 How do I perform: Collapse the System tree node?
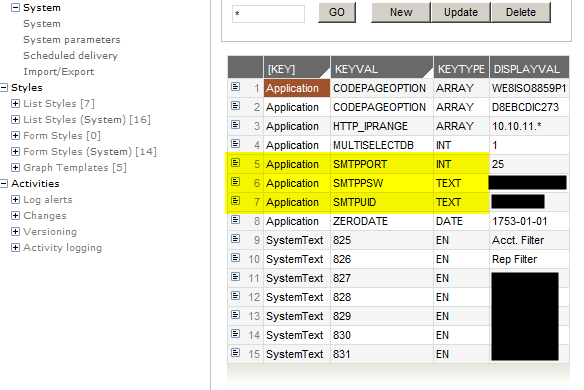pos(15,7)
